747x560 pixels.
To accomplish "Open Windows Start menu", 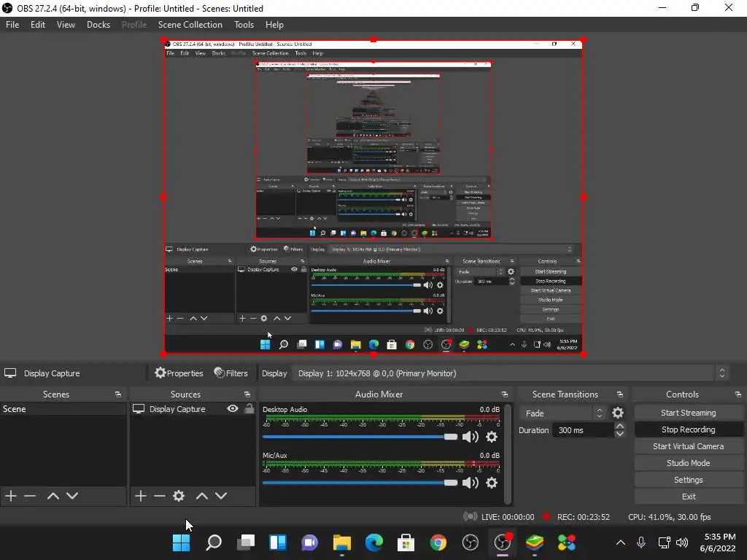I will (x=181, y=542).
